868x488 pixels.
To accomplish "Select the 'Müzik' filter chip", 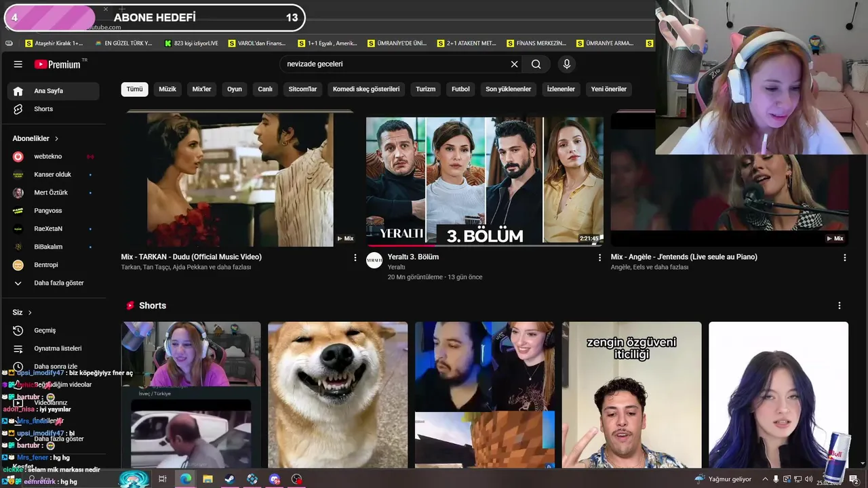I will (167, 89).
